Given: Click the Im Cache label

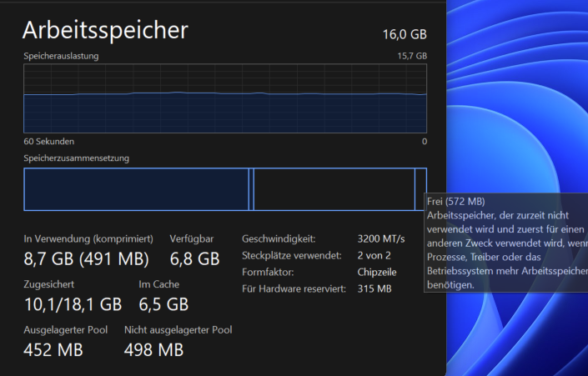Looking at the screenshot, I should coord(159,284).
